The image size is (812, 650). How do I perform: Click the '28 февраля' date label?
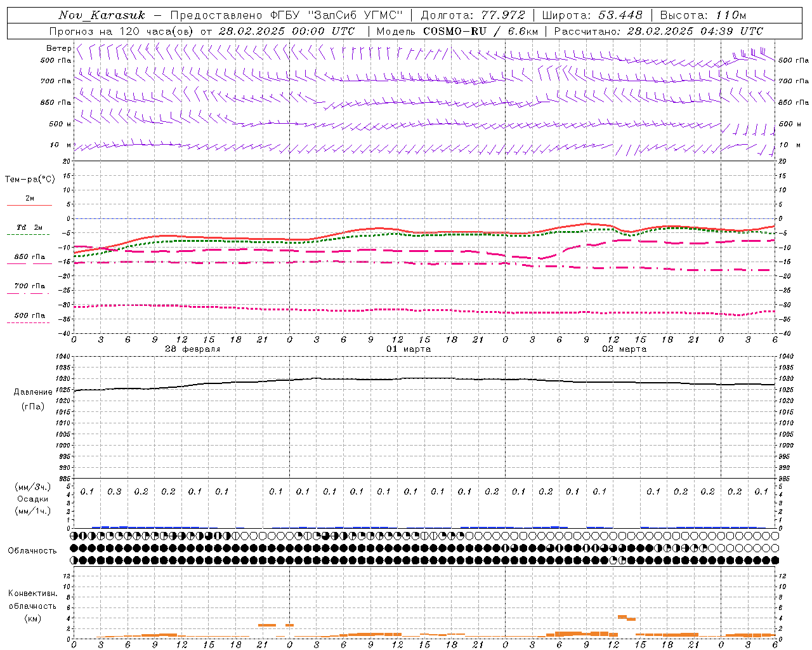tap(193, 349)
